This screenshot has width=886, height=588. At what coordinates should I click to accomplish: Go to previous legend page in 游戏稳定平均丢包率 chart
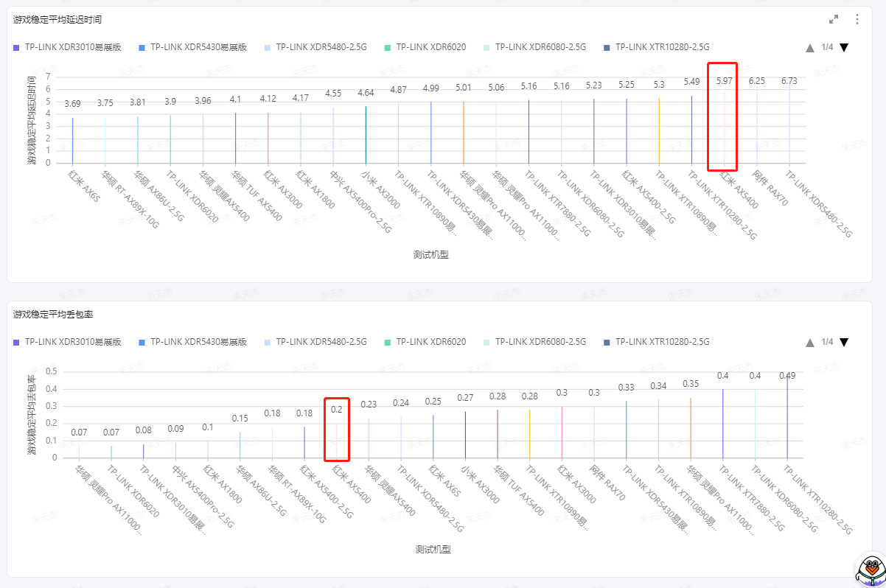[x=810, y=342]
